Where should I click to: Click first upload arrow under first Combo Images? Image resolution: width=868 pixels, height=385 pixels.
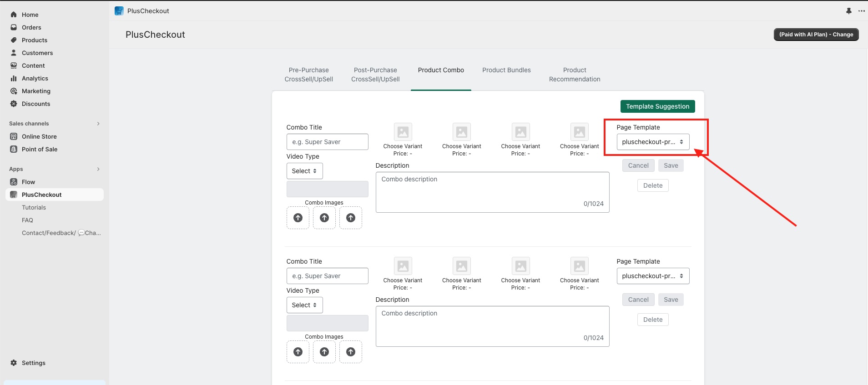[298, 218]
